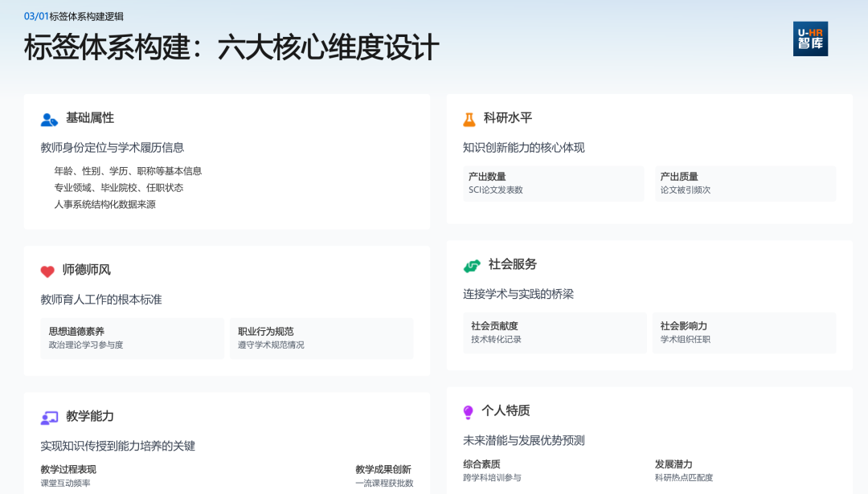Image resolution: width=868 pixels, height=494 pixels.
Task: Select the breadcrumb 03/01标签体系构建逻辑
Action: 74,17
